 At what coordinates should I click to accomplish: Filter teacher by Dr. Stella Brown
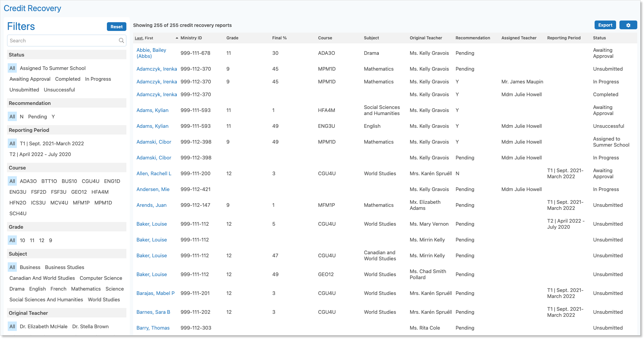[90, 327]
